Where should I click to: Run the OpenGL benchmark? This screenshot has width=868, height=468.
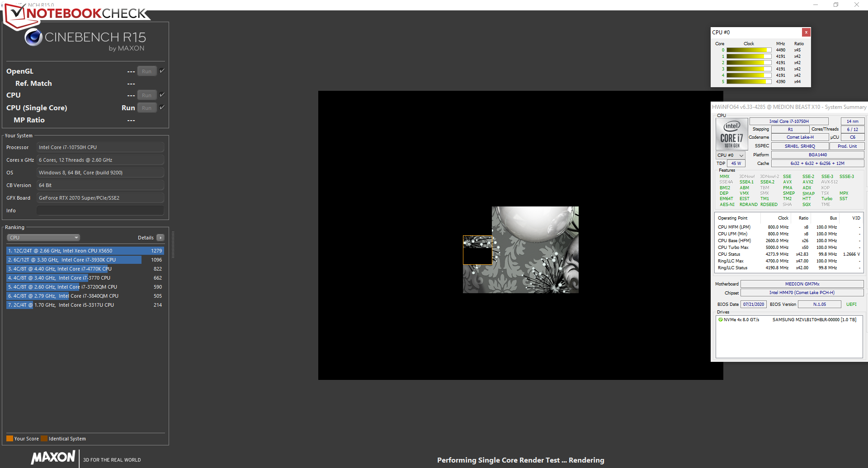(x=147, y=71)
